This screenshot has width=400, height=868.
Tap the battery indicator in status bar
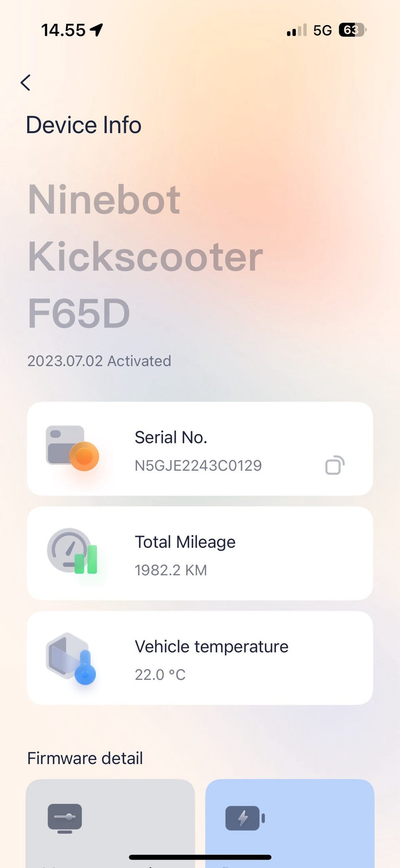[352, 30]
